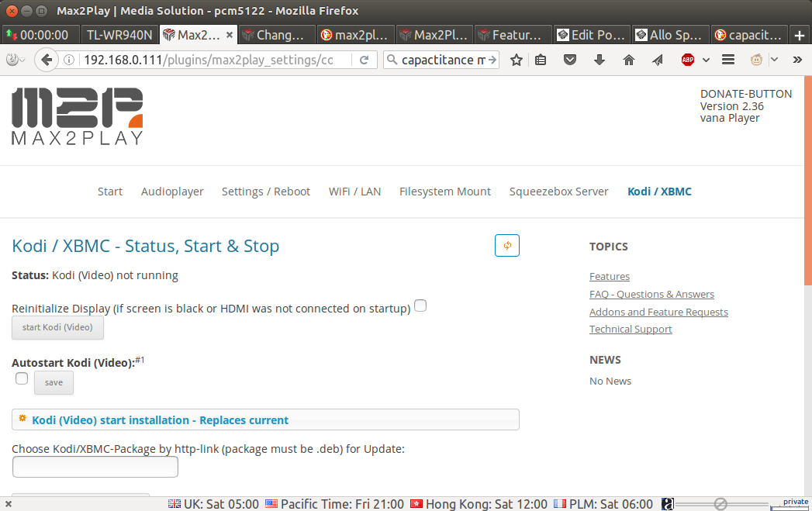Open the Downloads arrow icon

pos(599,60)
